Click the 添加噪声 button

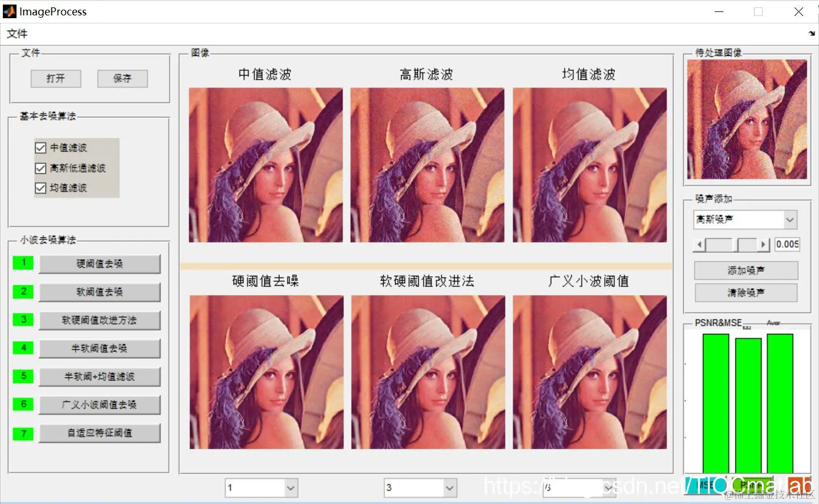[746, 271]
